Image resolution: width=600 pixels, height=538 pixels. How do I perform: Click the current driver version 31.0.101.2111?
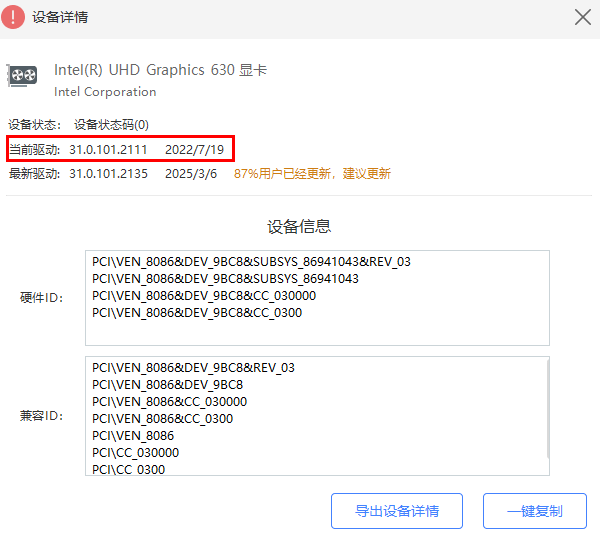tap(108, 150)
